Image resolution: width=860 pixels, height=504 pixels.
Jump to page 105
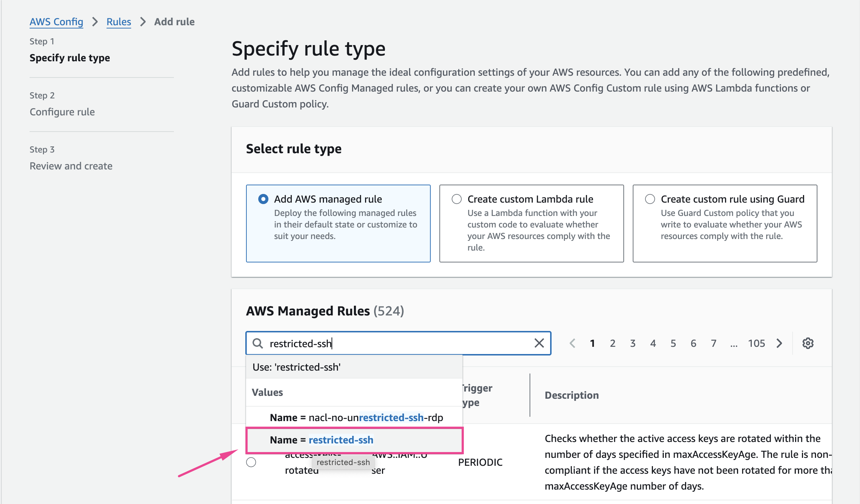tap(756, 343)
